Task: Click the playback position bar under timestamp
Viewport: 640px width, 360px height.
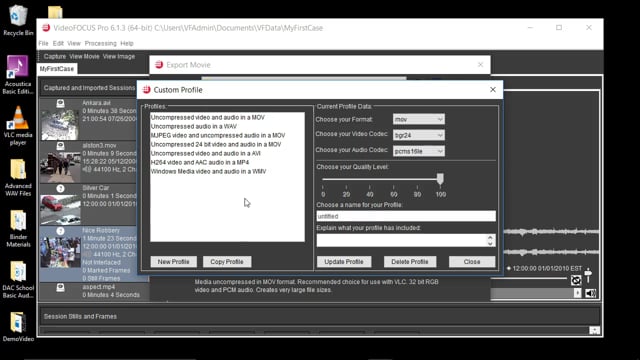Action: pos(528,279)
